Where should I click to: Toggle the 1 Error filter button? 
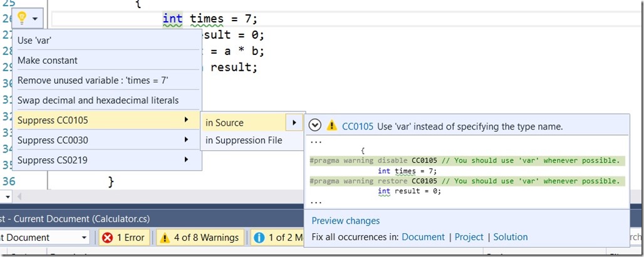pos(123,238)
